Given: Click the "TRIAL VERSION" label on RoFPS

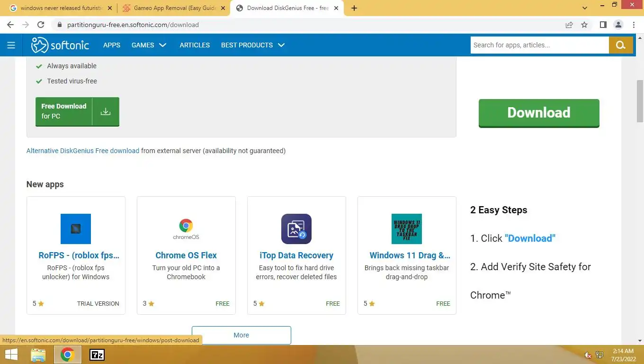Looking at the screenshot, I should pyautogui.click(x=98, y=303).
